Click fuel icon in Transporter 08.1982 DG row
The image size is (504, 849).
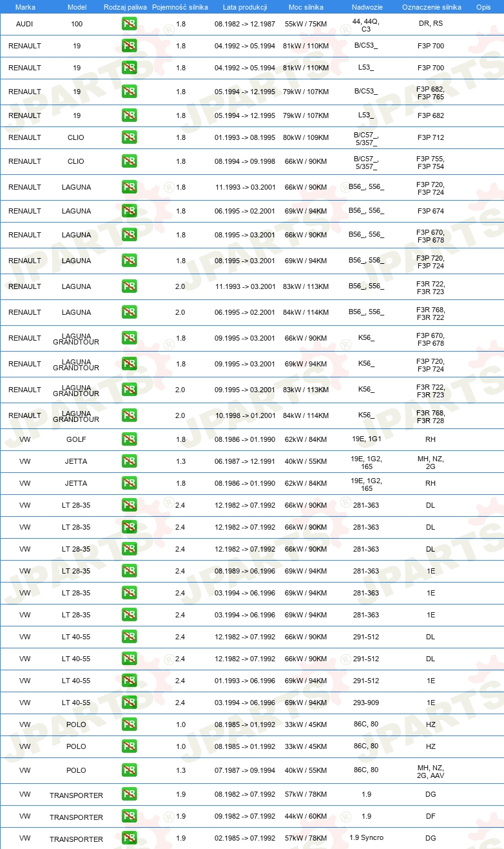(129, 794)
